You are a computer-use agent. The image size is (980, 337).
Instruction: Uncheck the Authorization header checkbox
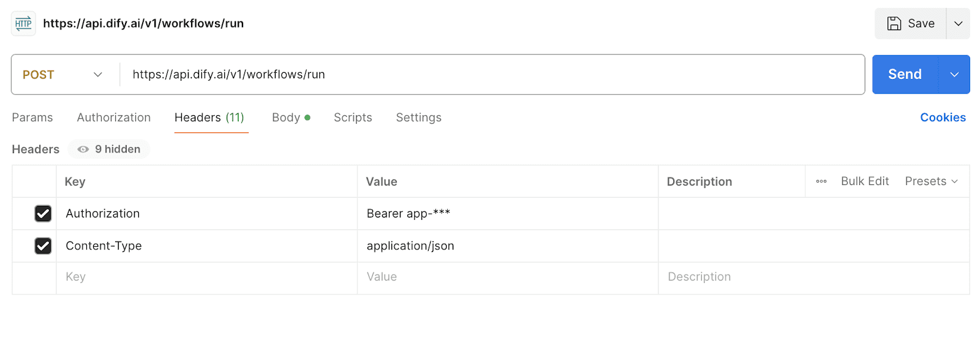pyautogui.click(x=43, y=214)
